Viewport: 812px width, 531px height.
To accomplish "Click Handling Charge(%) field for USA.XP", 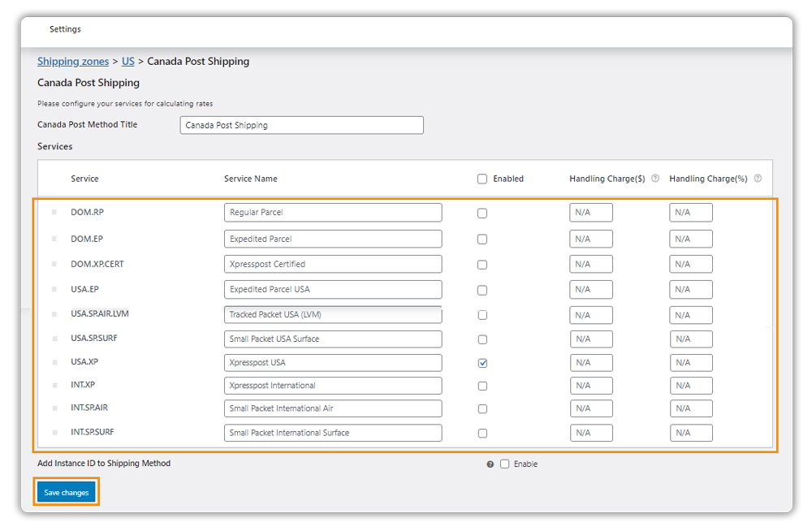I will tap(691, 363).
